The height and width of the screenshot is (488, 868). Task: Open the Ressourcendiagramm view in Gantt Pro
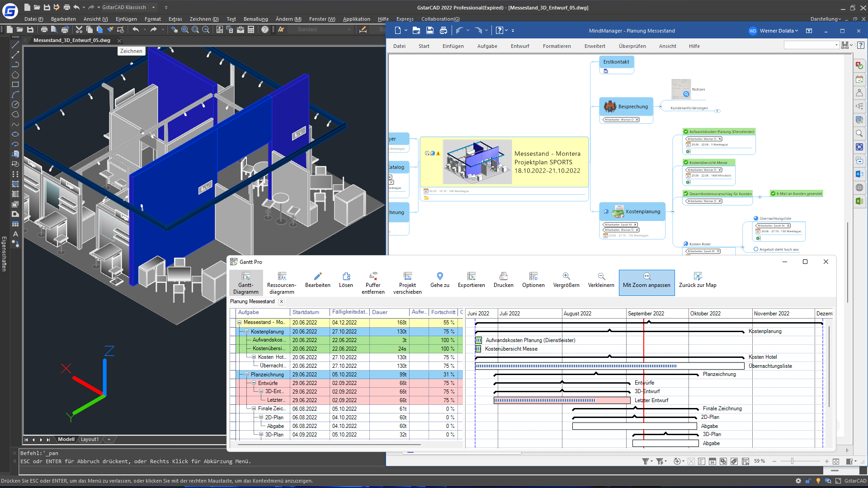point(281,282)
